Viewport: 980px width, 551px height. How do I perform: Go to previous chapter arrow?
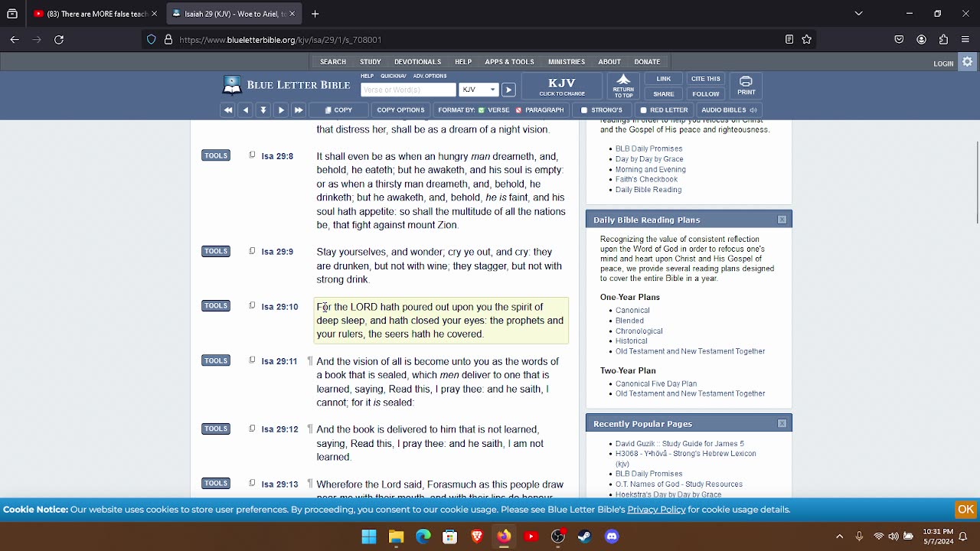click(246, 110)
